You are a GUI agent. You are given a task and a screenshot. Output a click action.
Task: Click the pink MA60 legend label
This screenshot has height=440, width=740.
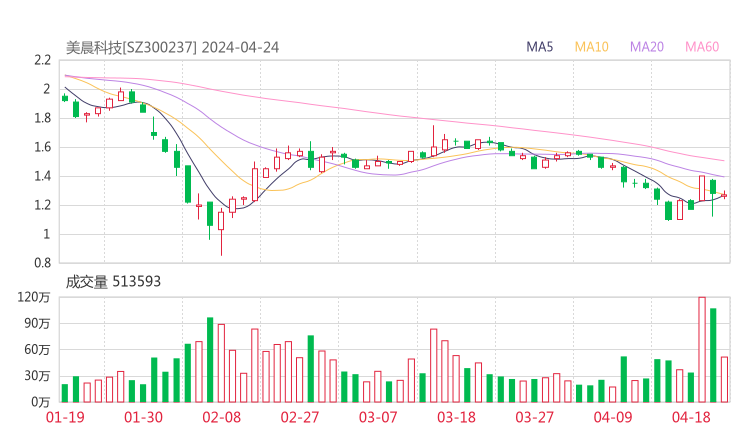click(x=702, y=47)
